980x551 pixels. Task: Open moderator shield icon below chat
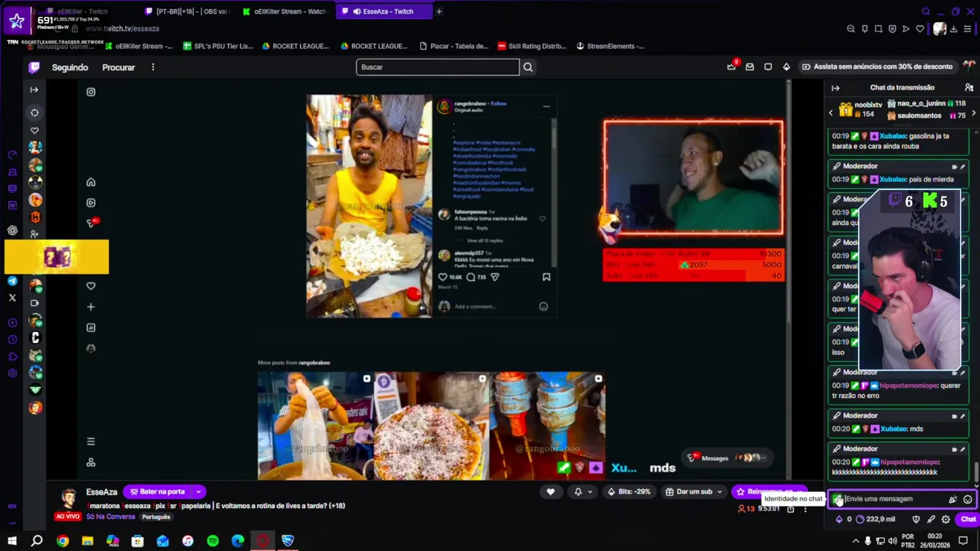tap(916, 519)
